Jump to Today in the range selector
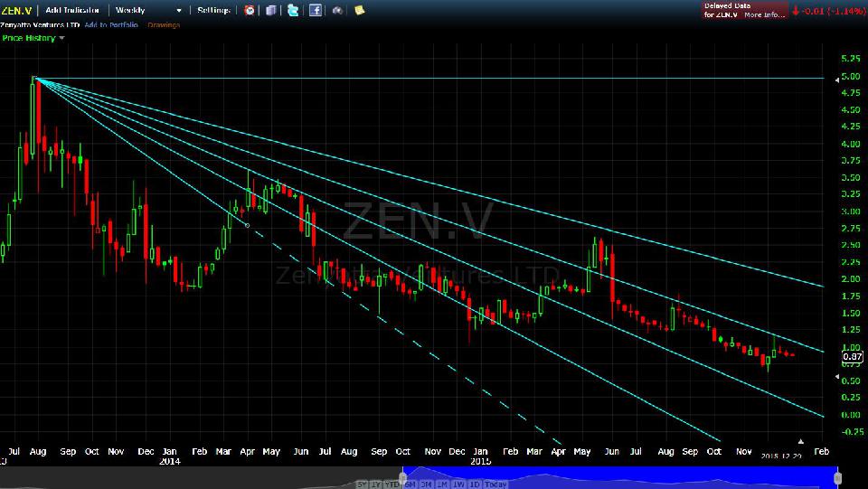The image size is (868, 489). [x=495, y=484]
